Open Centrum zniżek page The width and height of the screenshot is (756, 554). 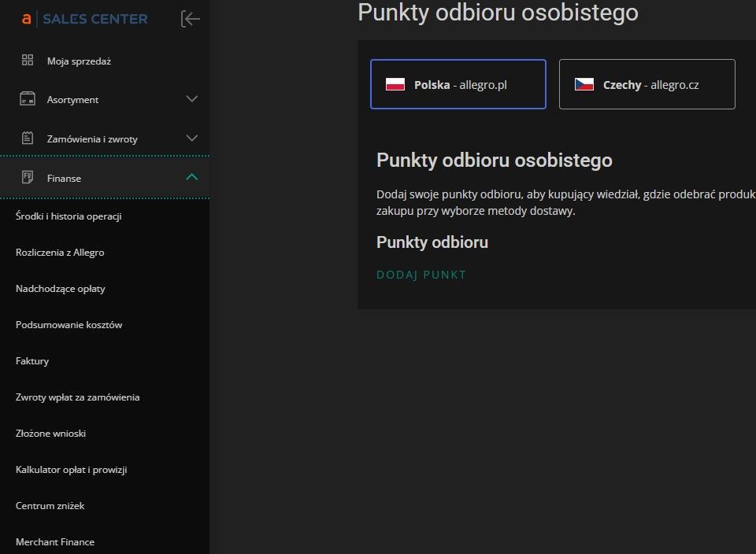[50, 506]
